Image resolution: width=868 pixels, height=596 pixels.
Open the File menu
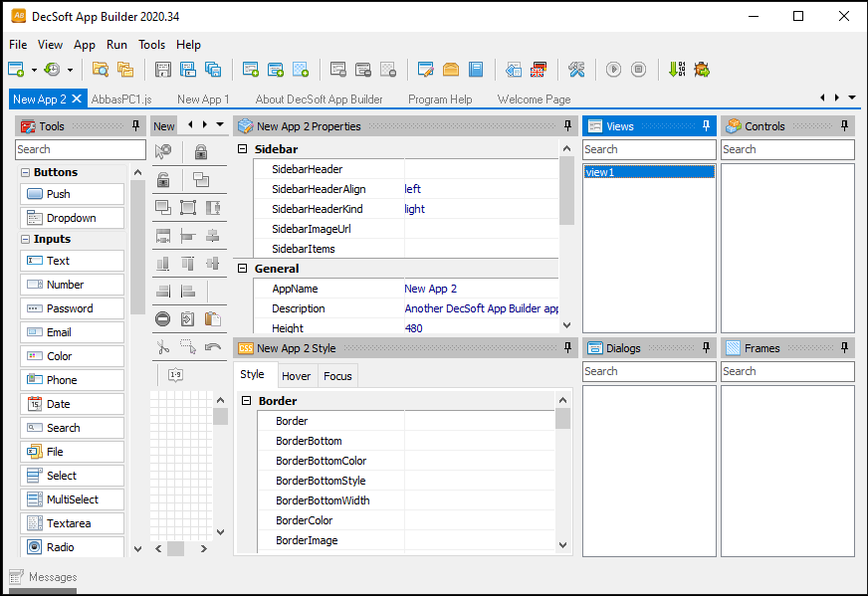tap(18, 45)
